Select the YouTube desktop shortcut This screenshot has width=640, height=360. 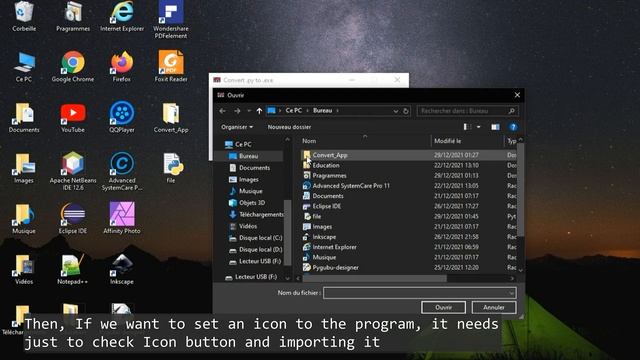(x=73, y=118)
